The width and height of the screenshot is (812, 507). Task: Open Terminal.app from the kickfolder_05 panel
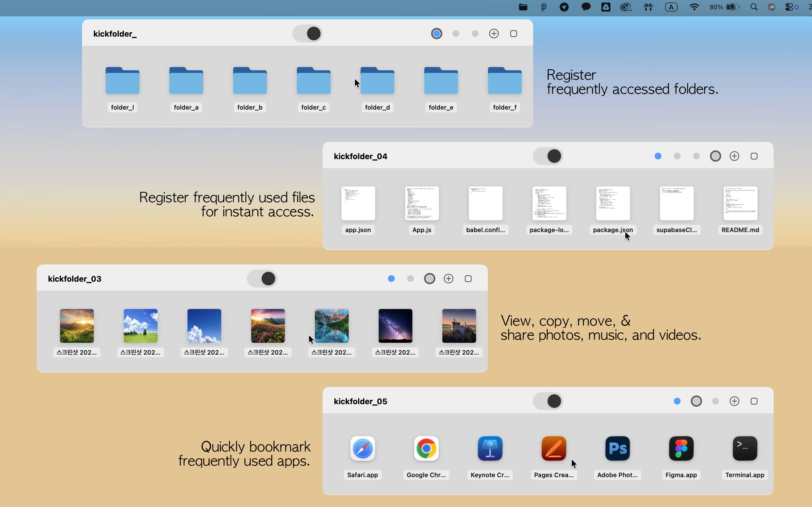[744, 448]
